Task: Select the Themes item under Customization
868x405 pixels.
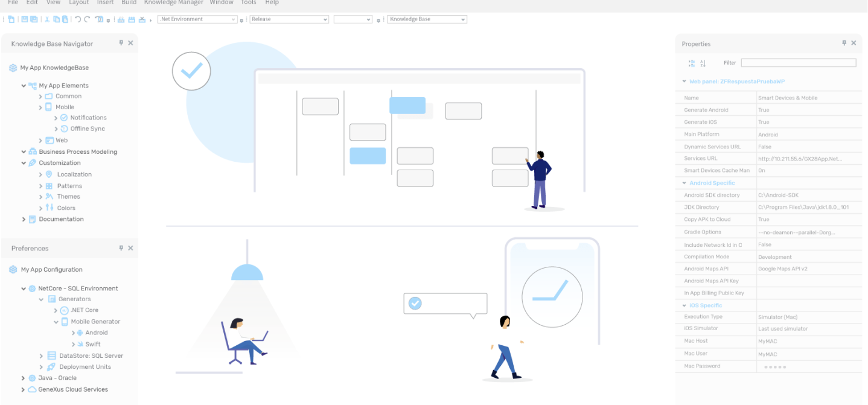Action: (x=68, y=197)
